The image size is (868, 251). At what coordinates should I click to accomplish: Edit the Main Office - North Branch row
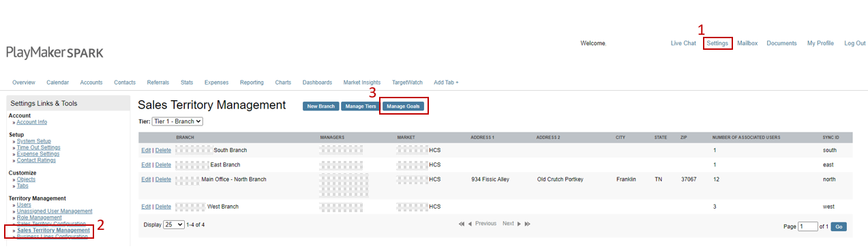[x=146, y=179]
